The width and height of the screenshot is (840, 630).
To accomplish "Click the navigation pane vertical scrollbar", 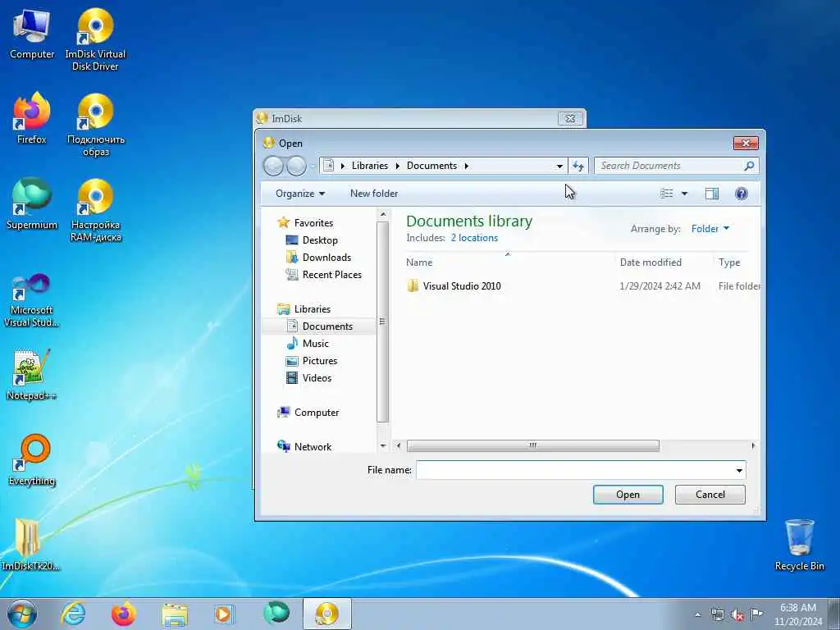I will tap(382, 322).
